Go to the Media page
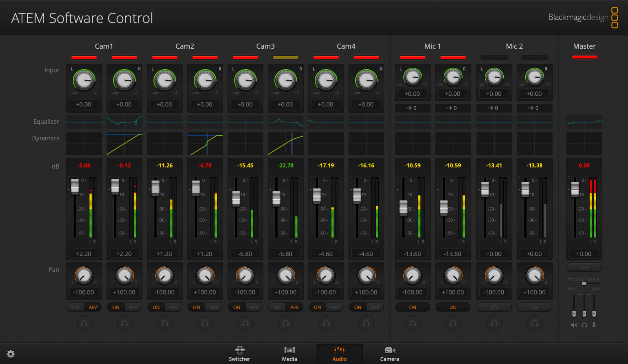The height and width of the screenshot is (364, 628). click(x=289, y=354)
